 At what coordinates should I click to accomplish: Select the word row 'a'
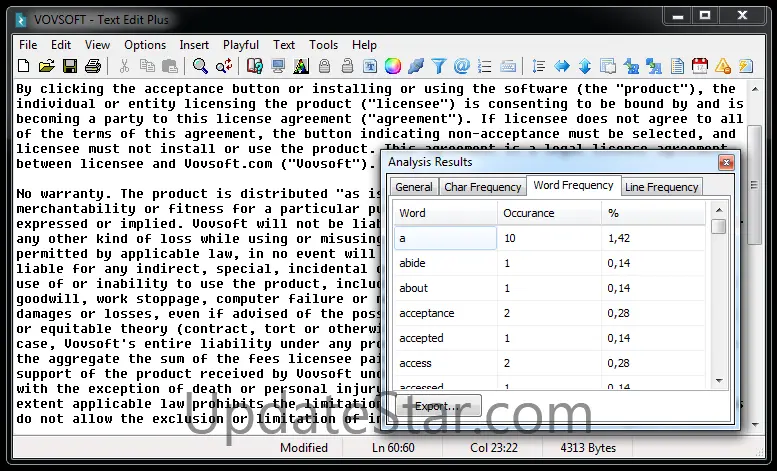pos(550,238)
